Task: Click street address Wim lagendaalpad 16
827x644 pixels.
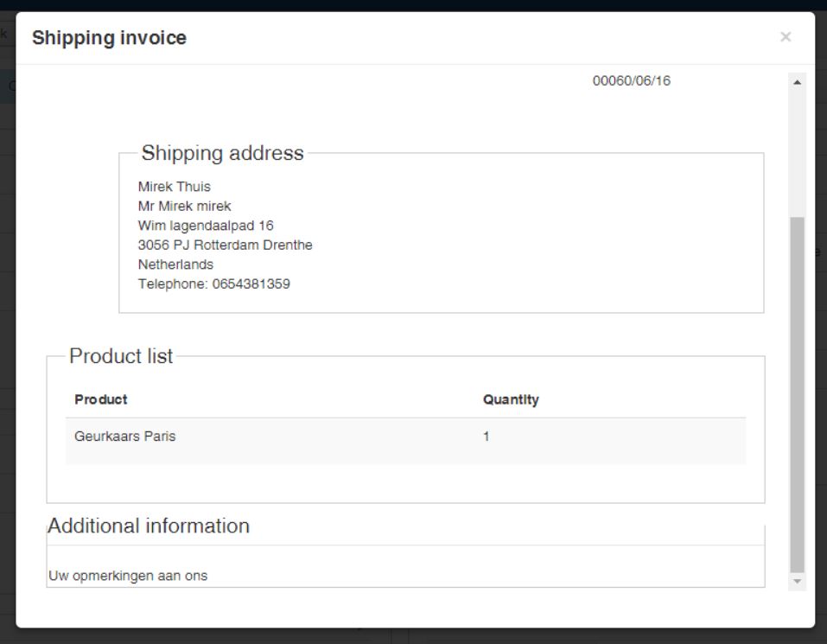Action: [x=206, y=226]
